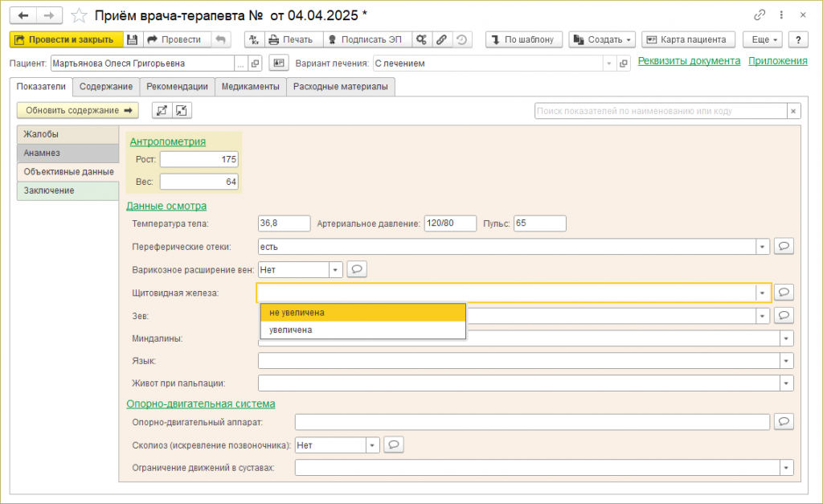Viewport: 823px width, 504px height.
Task: Expand Варикозное расширение вен dropdown
Action: click(335, 270)
